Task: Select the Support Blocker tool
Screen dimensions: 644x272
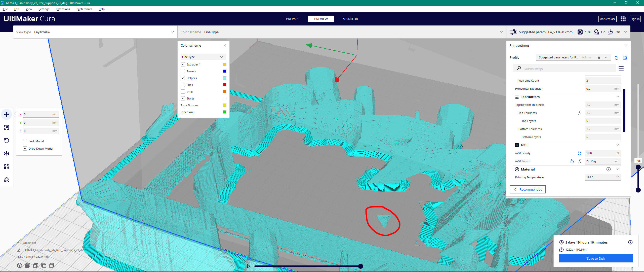Action: [x=6, y=180]
